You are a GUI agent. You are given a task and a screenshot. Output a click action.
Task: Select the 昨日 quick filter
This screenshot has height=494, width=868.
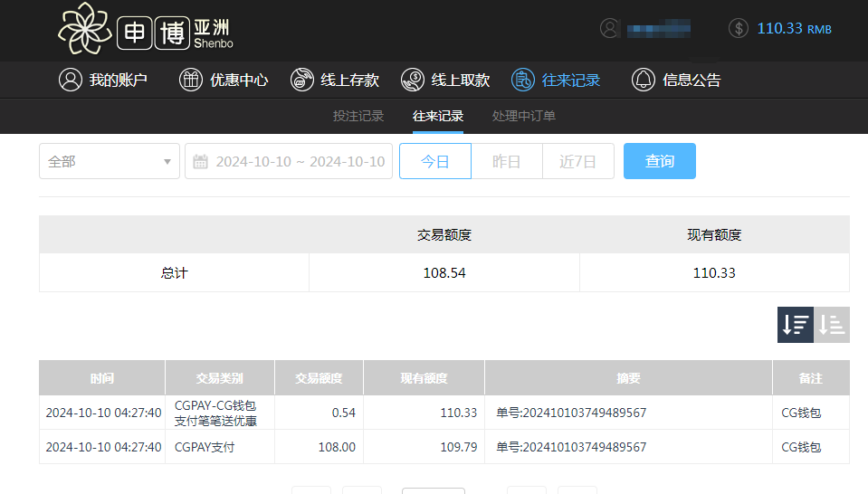click(x=507, y=161)
